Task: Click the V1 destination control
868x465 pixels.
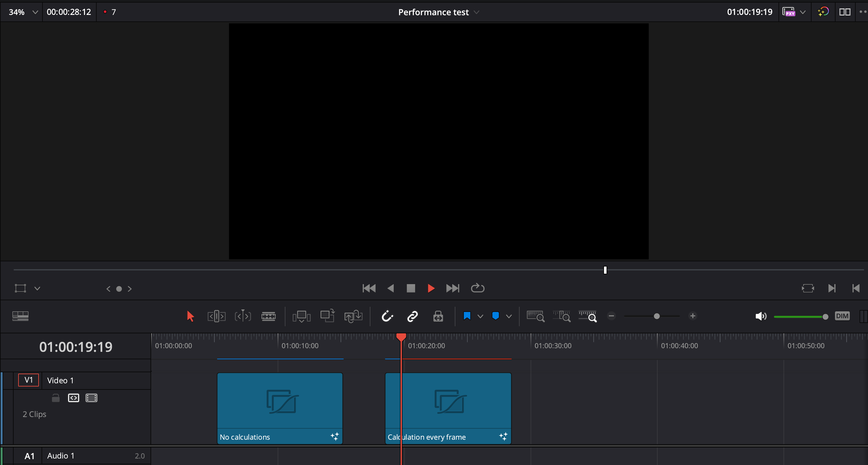Action: [29, 380]
